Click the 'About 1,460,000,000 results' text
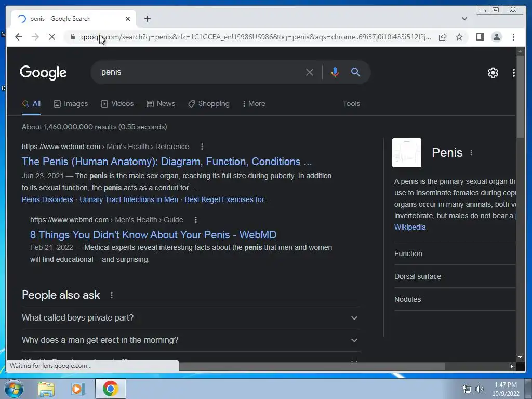This screenshot has height=399, width=532. pos(95,127)
